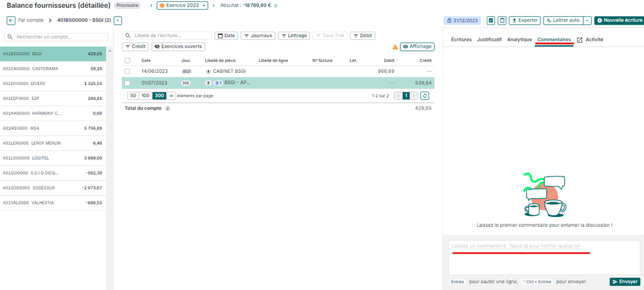Click the Nouvelle écriture button
Image resolution: width=644 pixels, height=290 pixels.
[619, 21]
